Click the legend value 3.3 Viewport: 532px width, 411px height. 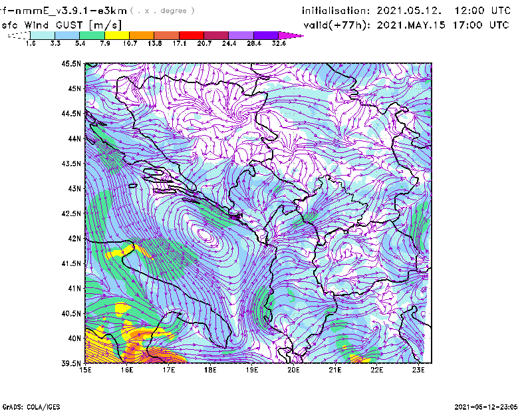coord(55,43)
